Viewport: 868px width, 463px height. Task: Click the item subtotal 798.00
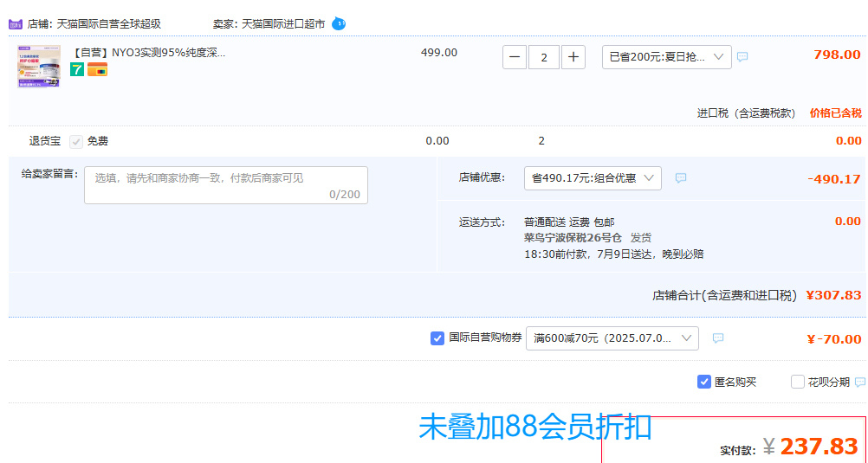pos(837,55)
